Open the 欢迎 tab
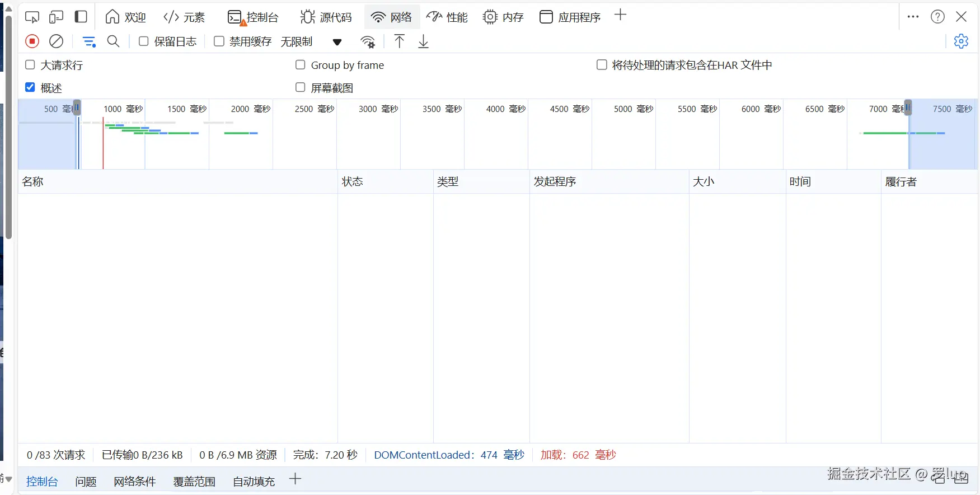The width and height of the screenshot is (980, 495). 126,17
